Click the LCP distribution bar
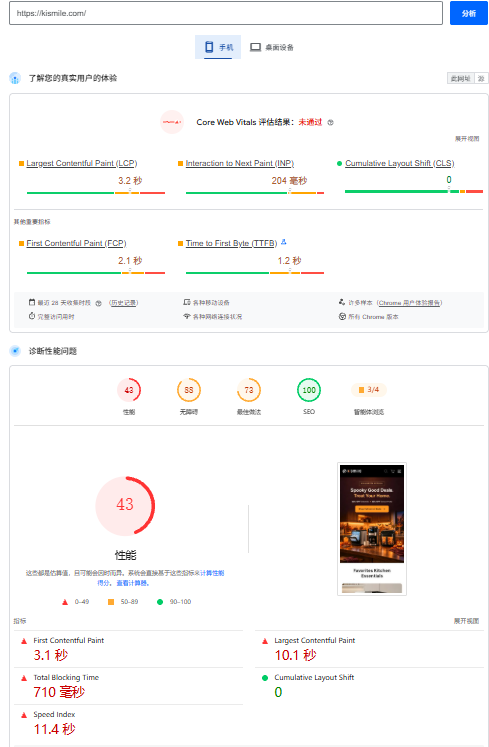The width and height of the screenshot is (489, 747). click(x=96, y=193)
